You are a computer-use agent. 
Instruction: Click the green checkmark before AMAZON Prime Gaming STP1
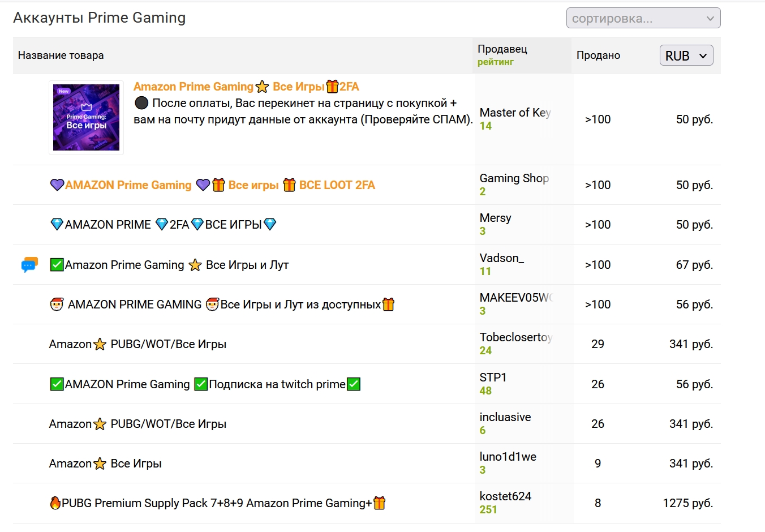click(57, 384)
